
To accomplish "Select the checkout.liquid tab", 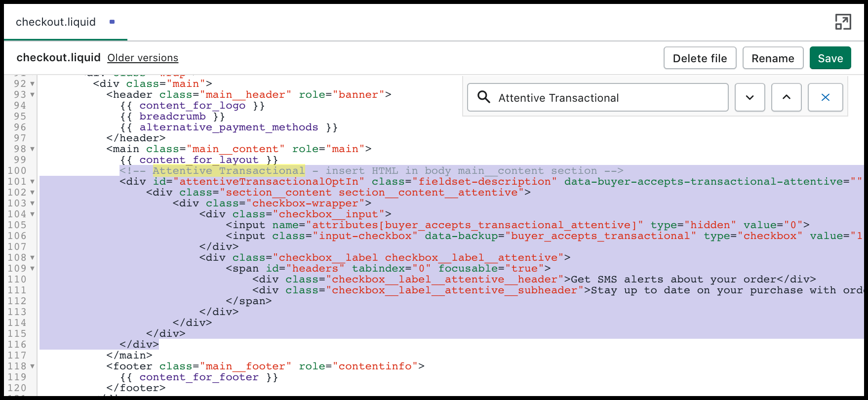I will tap(56, 22).
